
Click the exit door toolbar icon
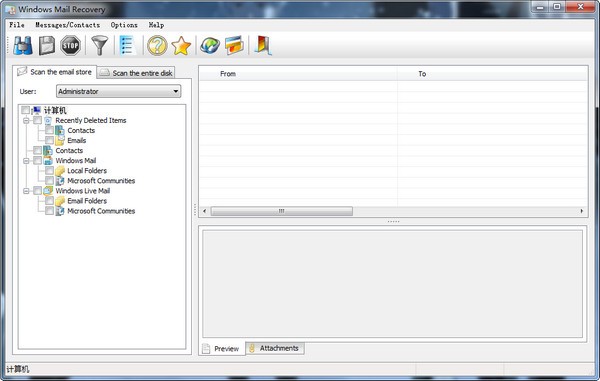click(x=263, y=46)
